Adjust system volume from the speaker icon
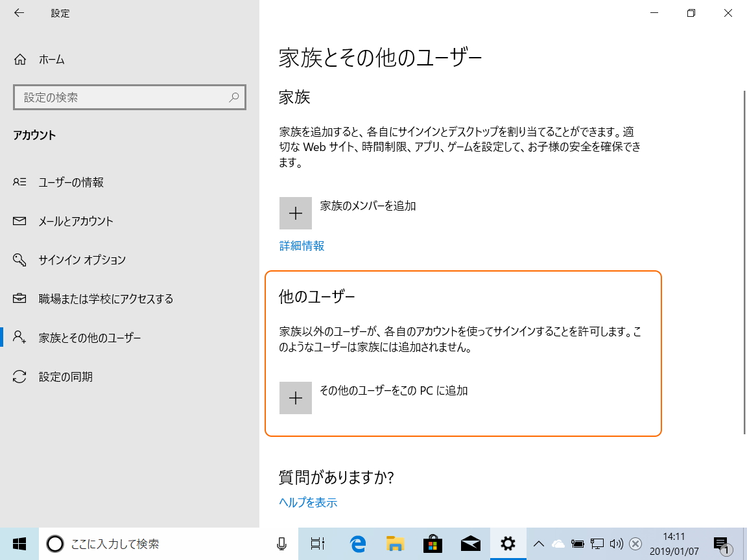747x560 pixels. point(615,544)
